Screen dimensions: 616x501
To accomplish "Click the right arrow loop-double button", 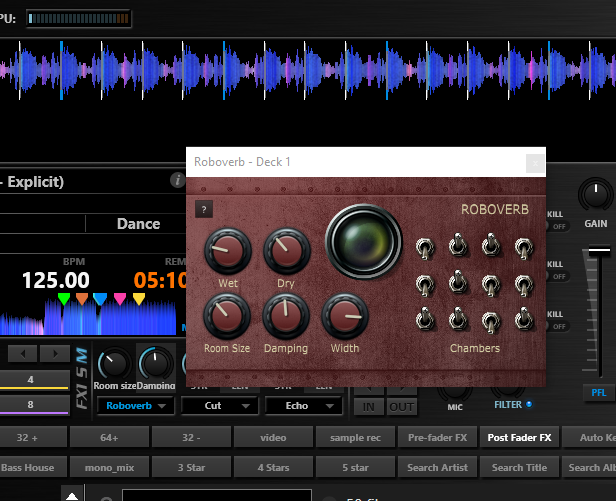I will [55, 354].
